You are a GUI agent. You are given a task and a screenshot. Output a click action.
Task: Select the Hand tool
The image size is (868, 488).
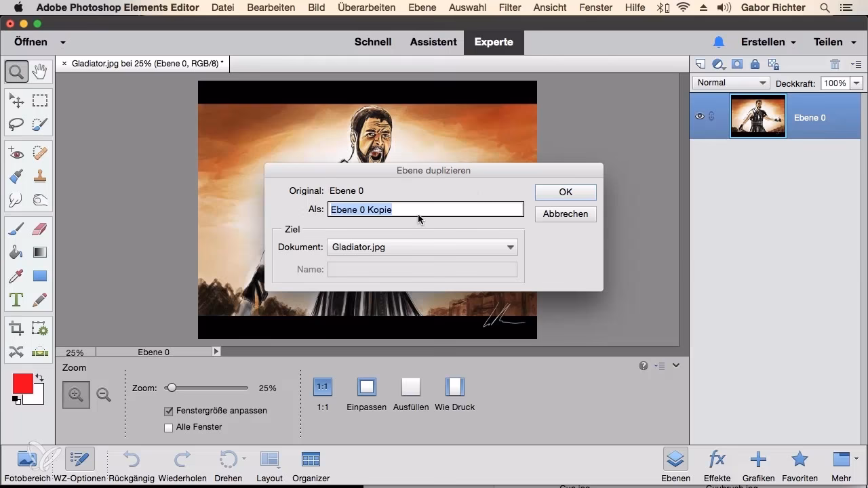[40, 71]
